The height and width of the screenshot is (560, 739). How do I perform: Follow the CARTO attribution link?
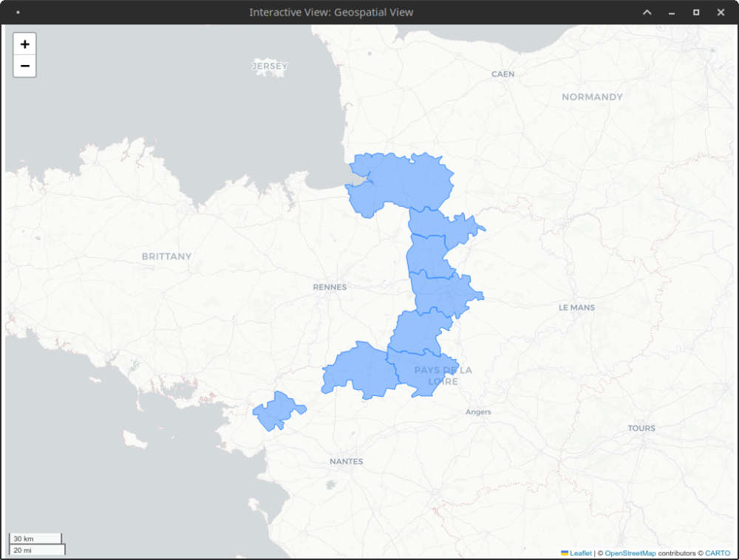(x=717, y=553)
